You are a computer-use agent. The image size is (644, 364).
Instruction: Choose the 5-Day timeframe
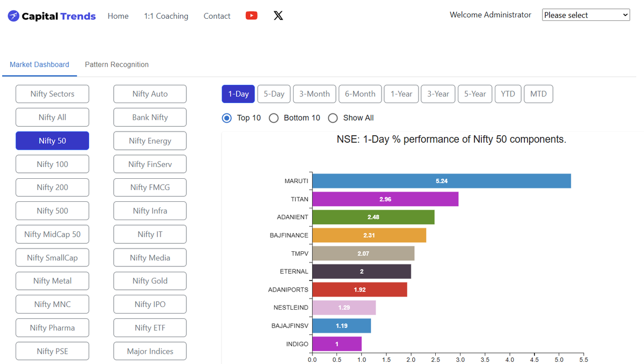pos(274,94)
